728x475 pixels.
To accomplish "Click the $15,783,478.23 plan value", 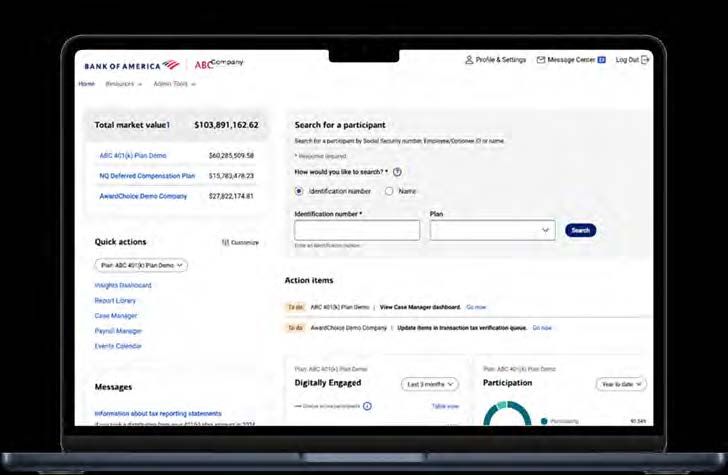I will tap(231, 176).
